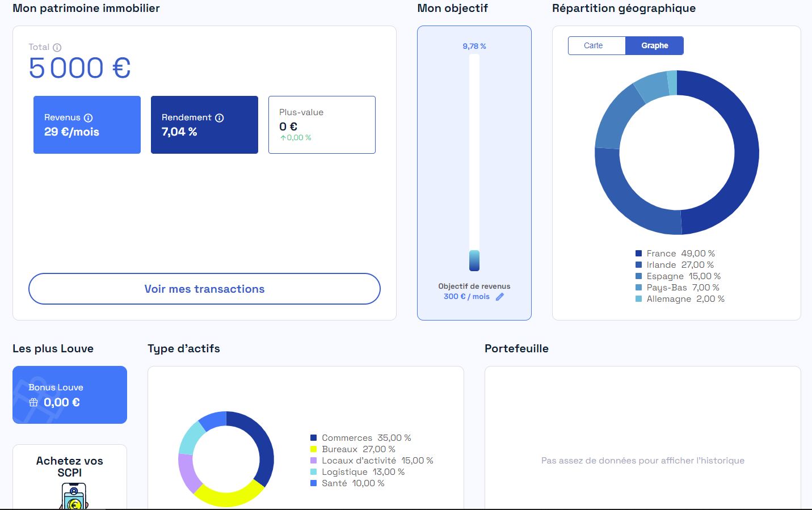The width and height of the screenshot is (812, 510).
Task: Click the info icon next to Total
Action: coord(57,48)
